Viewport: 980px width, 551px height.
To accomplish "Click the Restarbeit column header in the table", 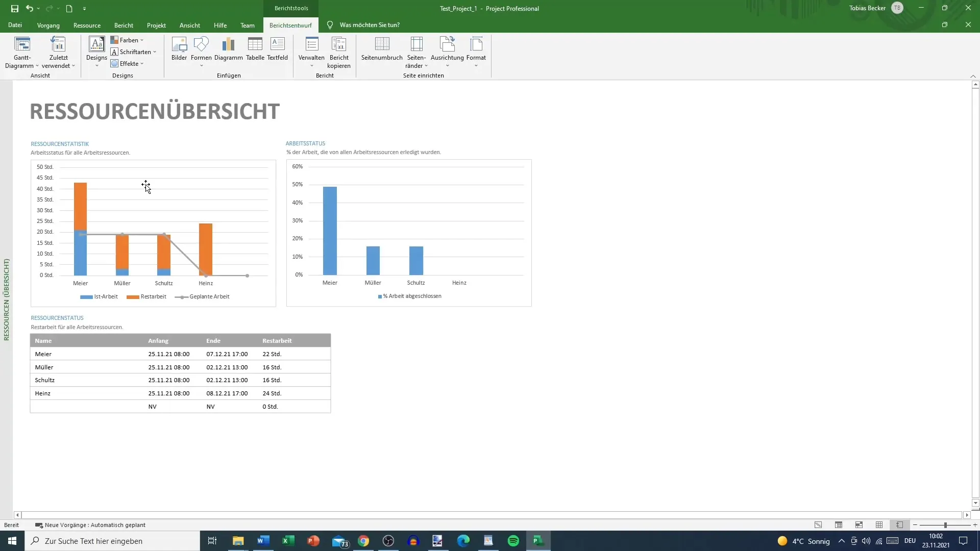I will (x=277, y=341).
